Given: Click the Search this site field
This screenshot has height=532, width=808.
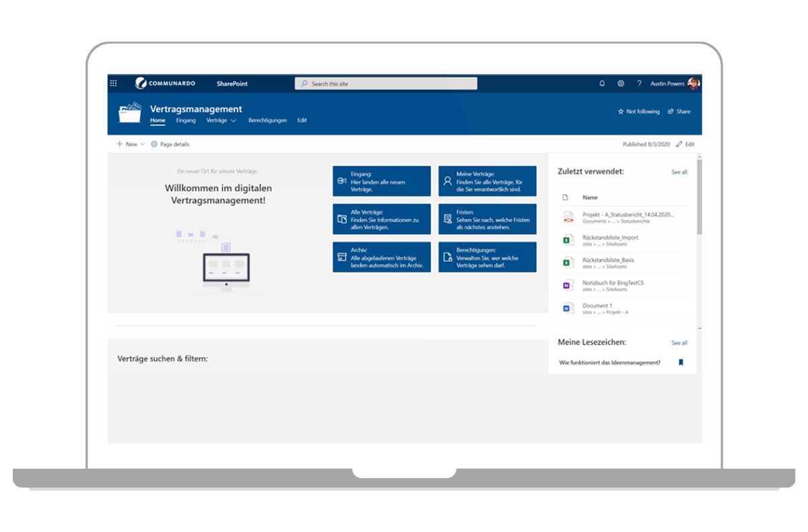Looking at the screenshot, I should click(386, 84).
